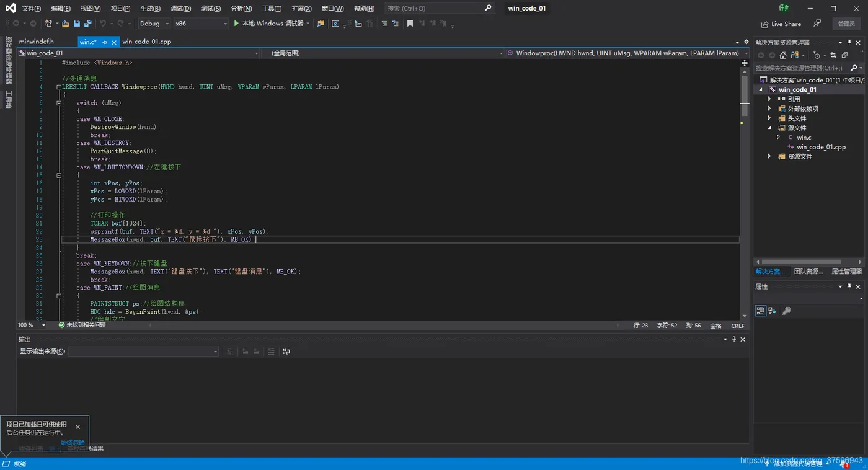Open the 生成(B) build menu
The height and width of the screenshot is (470, 868).
coord(151,9)
